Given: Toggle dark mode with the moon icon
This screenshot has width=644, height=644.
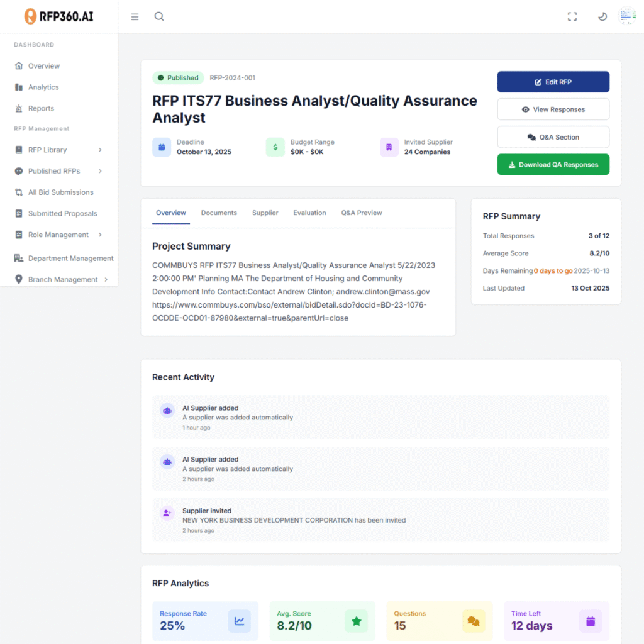Looking at the screenshot, I should pyautogui.click(x=602, y=17).
